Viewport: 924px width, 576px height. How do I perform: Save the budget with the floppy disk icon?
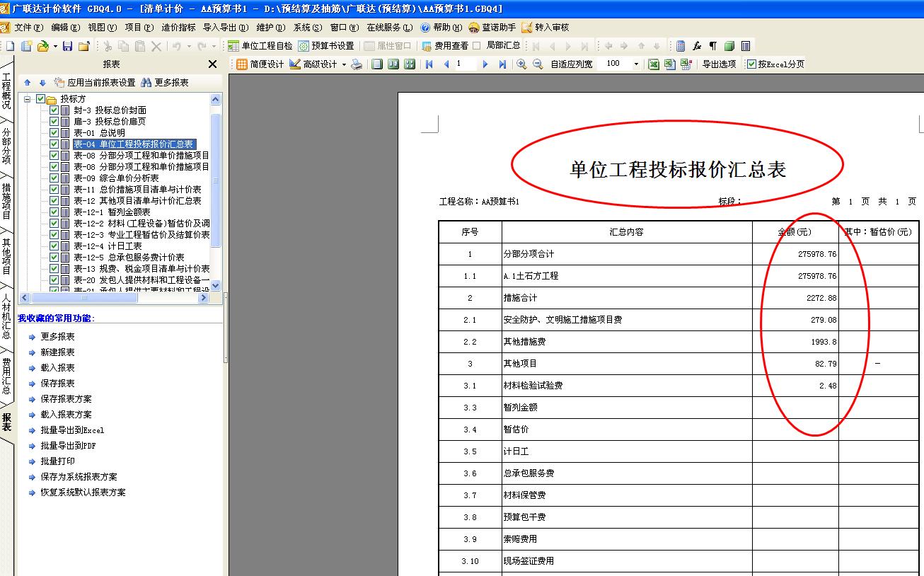pos(67,46)
